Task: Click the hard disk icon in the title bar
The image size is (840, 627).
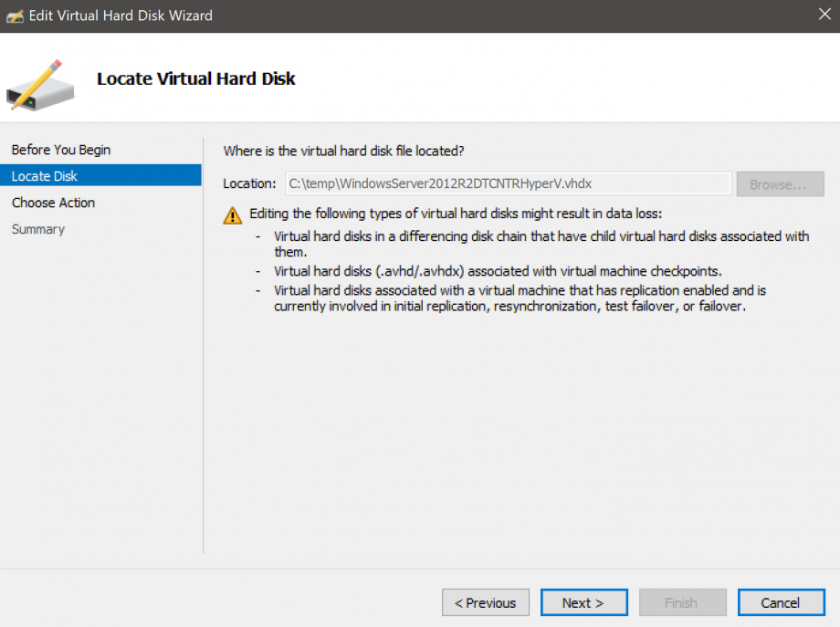Action: coord(15,15)
